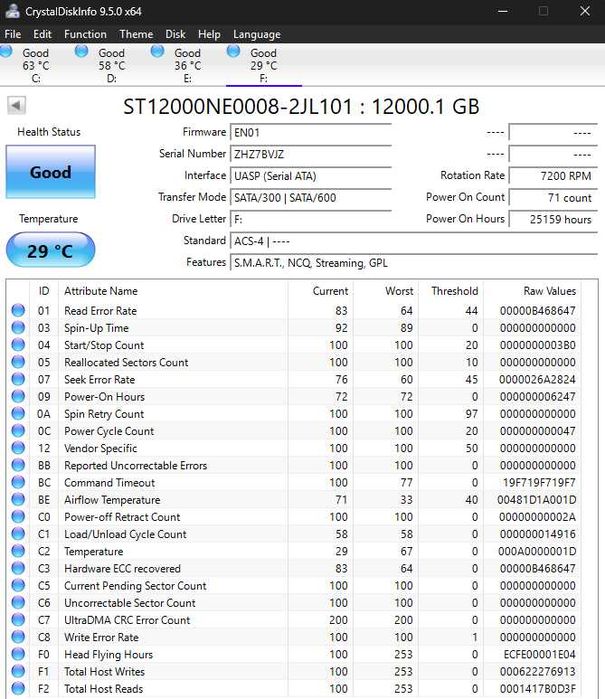Click the Threshold column header

point(455,291)
